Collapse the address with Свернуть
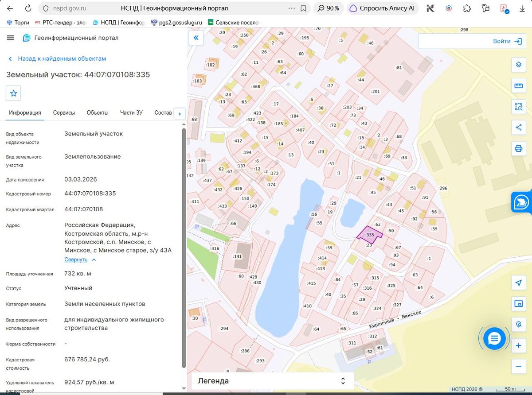The width and height of the screenshot is (532, 395). (x=80, y=260)
